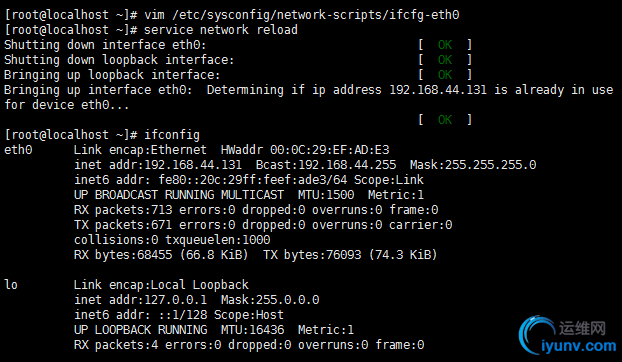Click the inet6 addr fe80::20c:29ff:feef:ade3/64
622x362 pixels.
click(x=211, y=180)
